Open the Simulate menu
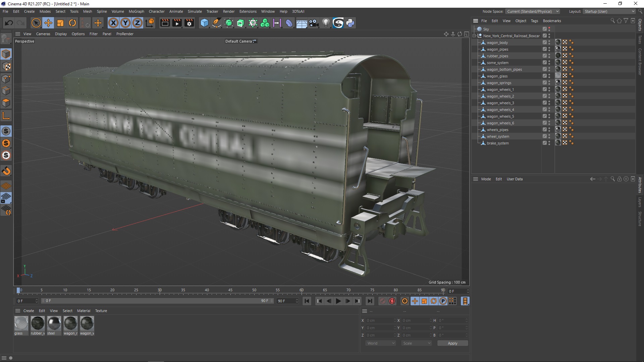This screenshot has height=362, width=644. coord(195,11)
